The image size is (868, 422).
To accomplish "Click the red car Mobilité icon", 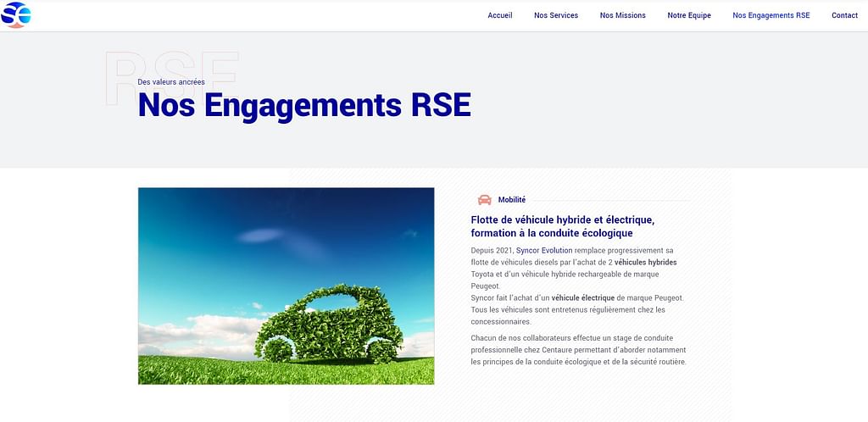I will click(485, 200).
